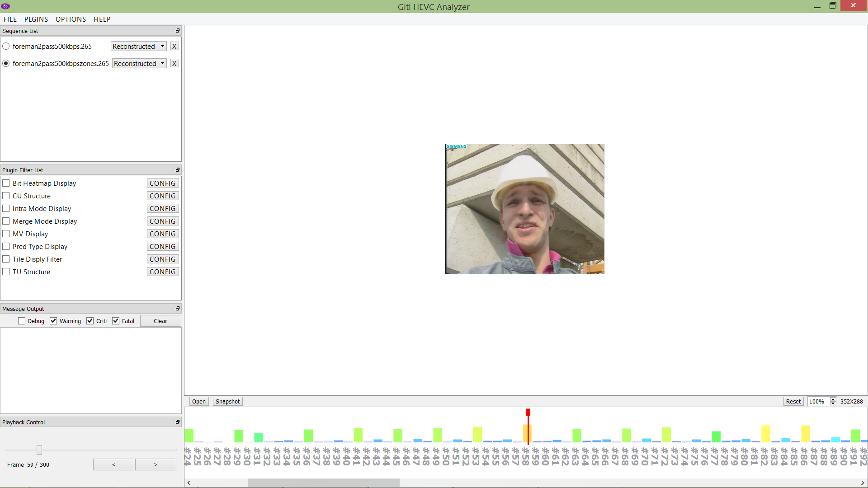The height and width of the screenshot is (488, 868).
Task: Undock the Plugin Filter List panel
Action: (x=178, y=170)
